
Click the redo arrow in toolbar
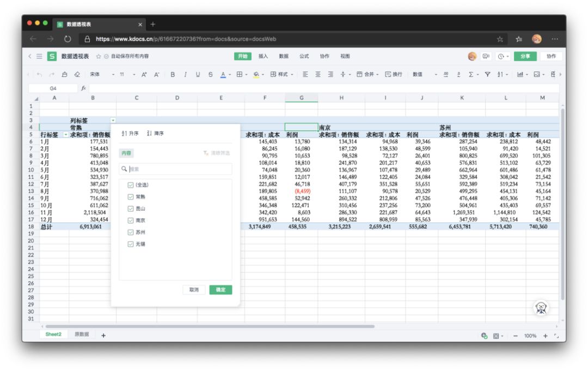click(x=52, y=75)
